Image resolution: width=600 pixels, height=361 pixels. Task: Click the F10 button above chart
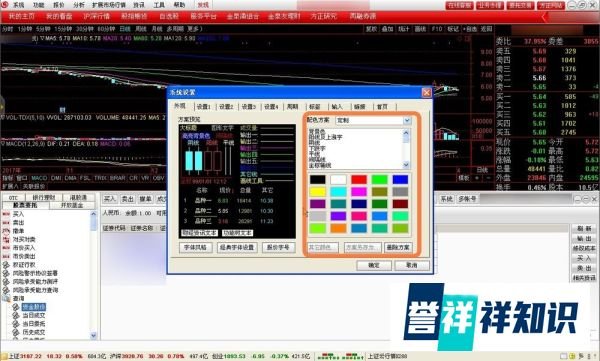point(437,29)
